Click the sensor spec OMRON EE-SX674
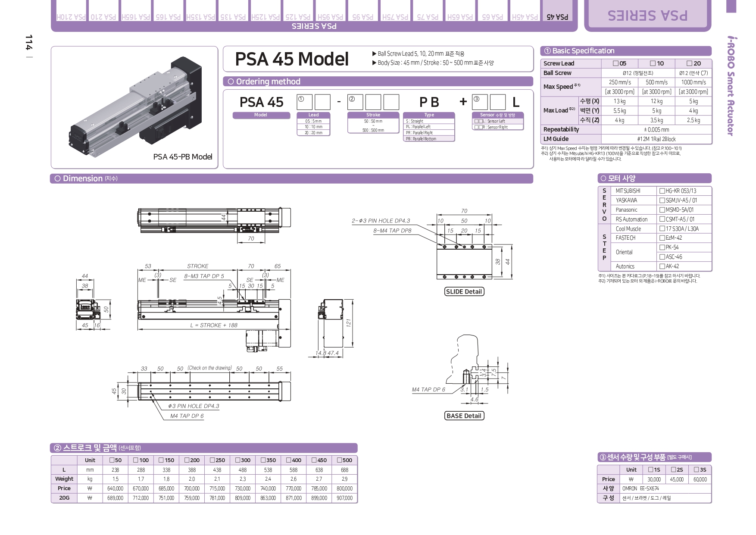756x535 pixels. click(640, 489)
